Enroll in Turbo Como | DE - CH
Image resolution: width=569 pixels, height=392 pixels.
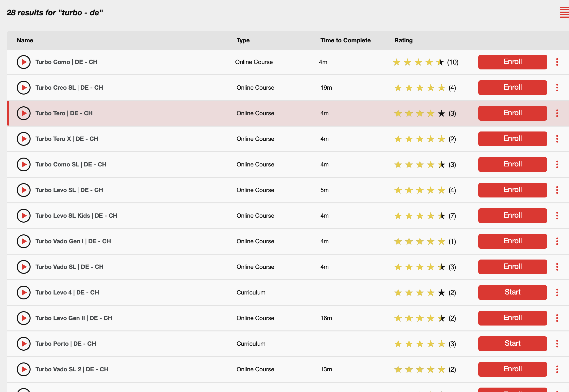pos(513,62)
